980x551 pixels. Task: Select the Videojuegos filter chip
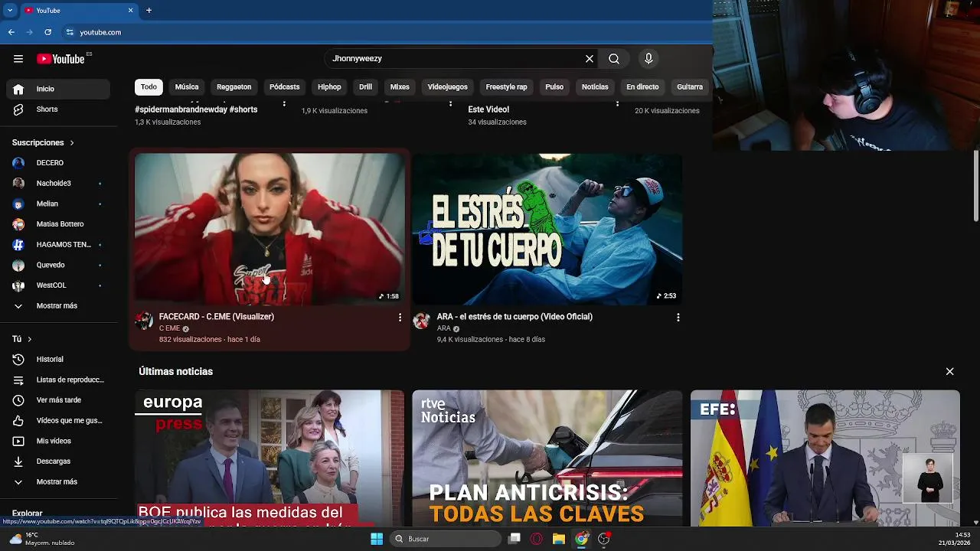click(x=447, y=86)
